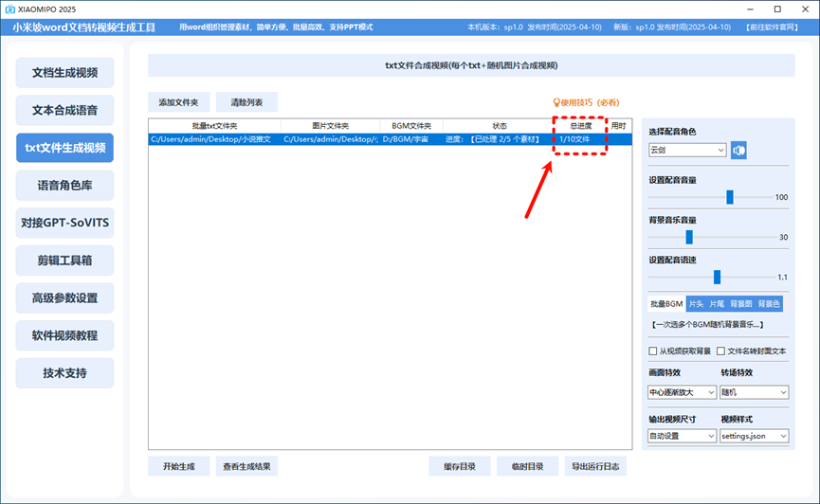
Task: Select cell D:/BGM/宇宙
Action: click(411, 139)
